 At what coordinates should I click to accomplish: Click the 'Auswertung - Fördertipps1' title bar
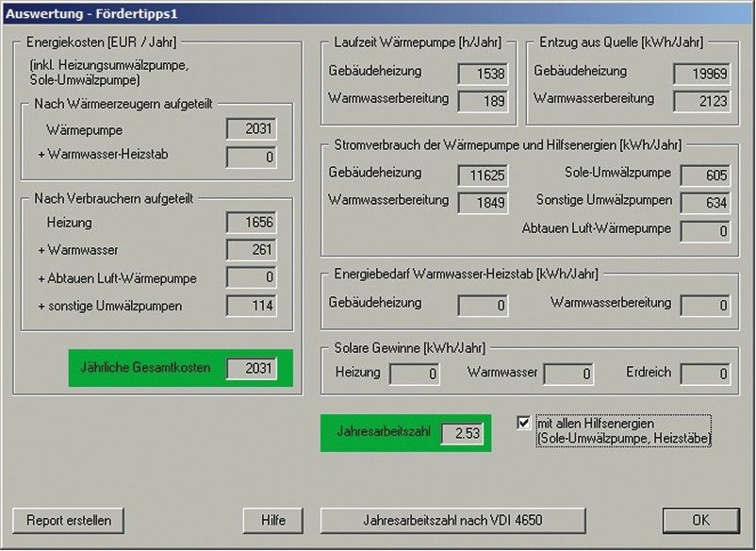378,13
